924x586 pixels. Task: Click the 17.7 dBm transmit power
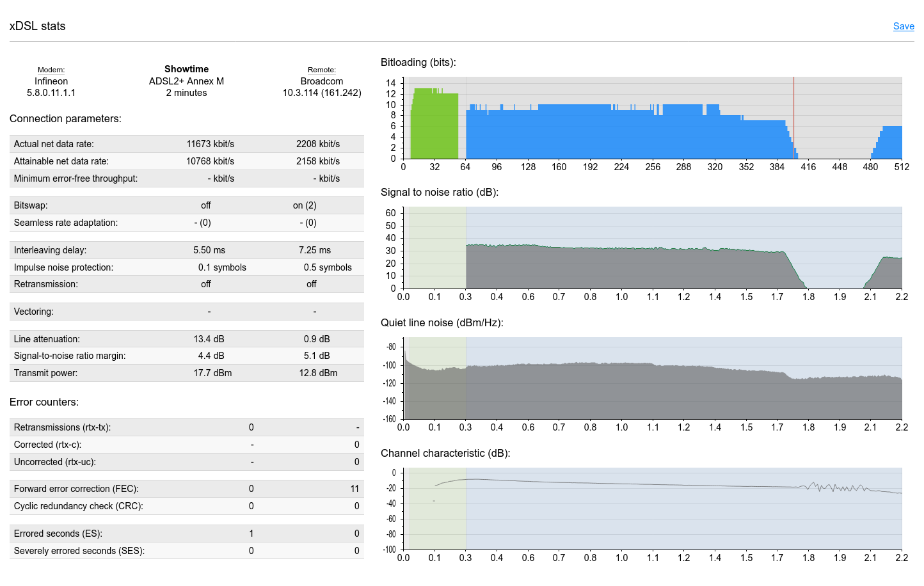click(212, 373)
